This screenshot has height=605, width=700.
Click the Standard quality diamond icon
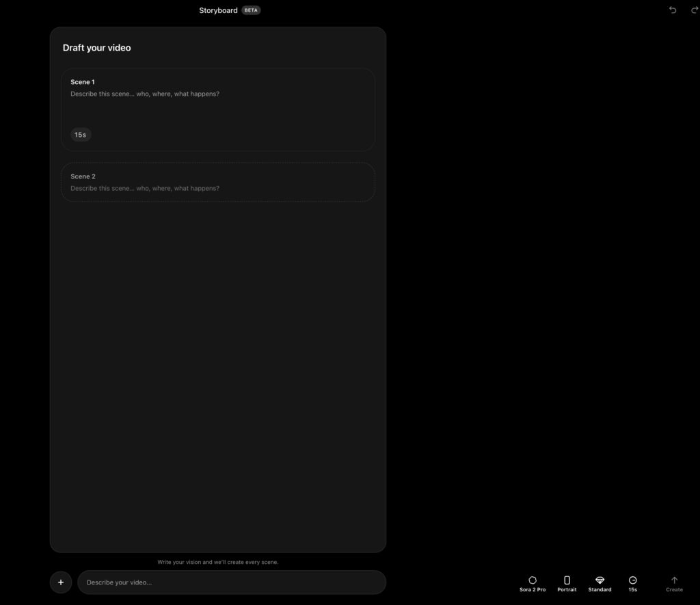[x=600, y=580]
